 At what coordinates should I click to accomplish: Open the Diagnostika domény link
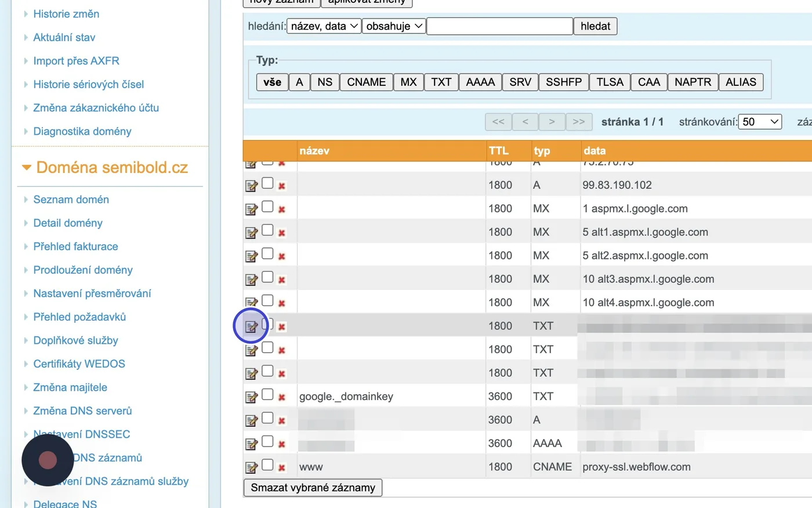82,131
